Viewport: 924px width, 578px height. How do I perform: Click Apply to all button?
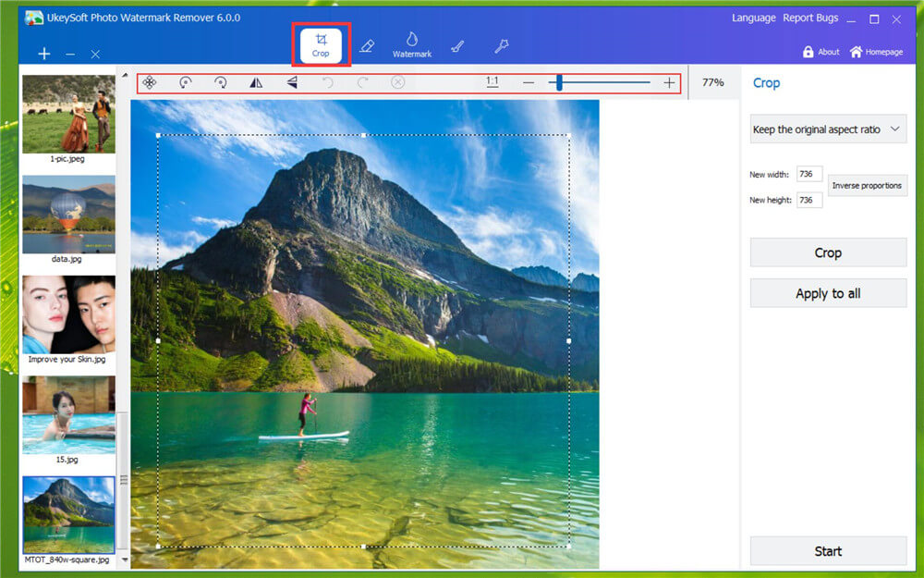(x=828, y=293)
